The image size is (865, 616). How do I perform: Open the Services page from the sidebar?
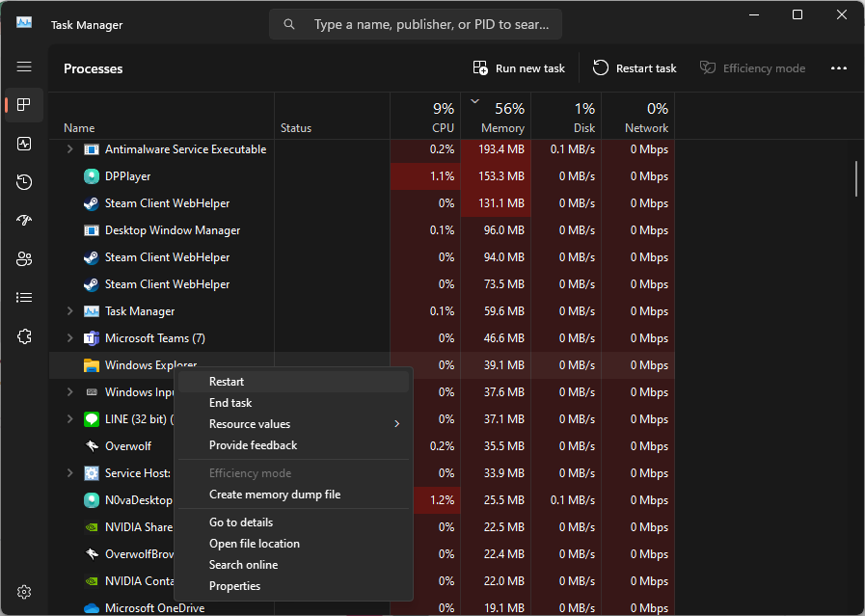(x=24, y=336)
